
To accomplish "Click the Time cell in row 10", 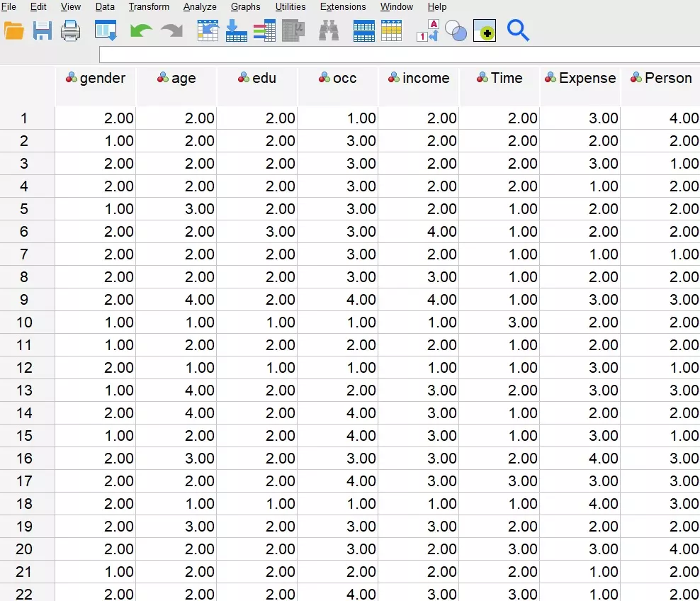I will point(499,322).
